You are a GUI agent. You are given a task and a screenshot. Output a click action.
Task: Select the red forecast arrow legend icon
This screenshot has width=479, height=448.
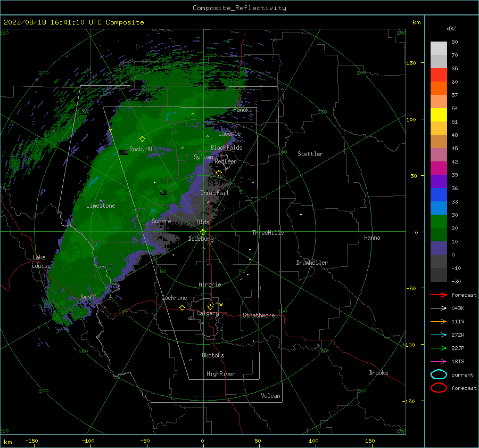tap(439, 295)
